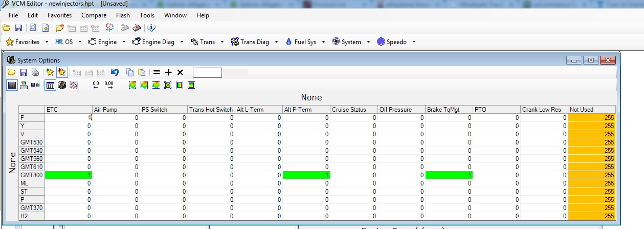Select the green GMT800 ETC cell

(x=68, y=175)
